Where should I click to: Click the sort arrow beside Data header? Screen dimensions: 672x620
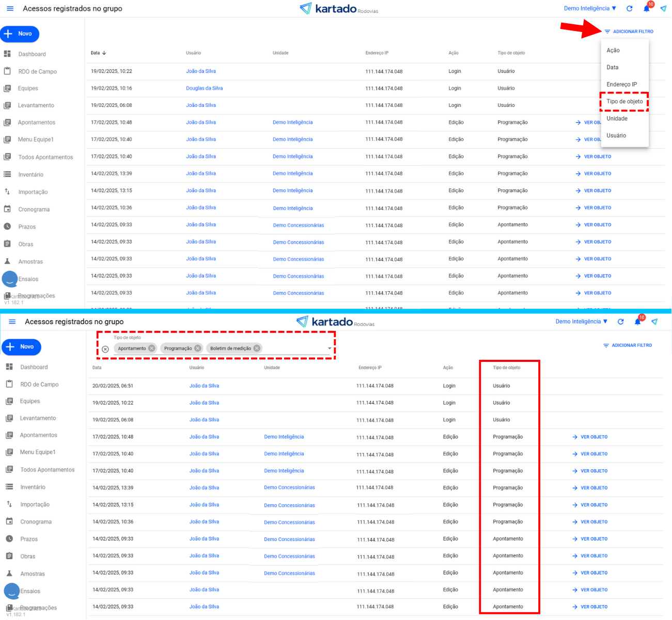[x=104, y=53]
